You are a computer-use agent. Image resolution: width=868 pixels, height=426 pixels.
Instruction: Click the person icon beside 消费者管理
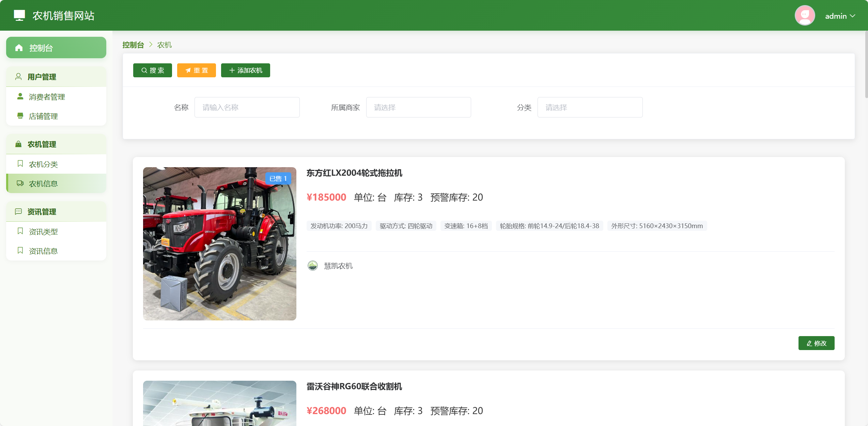point(20,96)
